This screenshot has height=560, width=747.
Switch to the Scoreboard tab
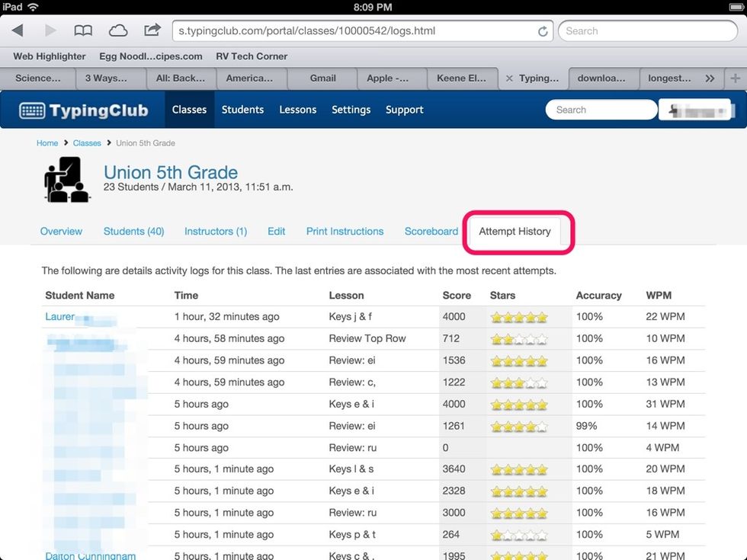click(431, 231)
